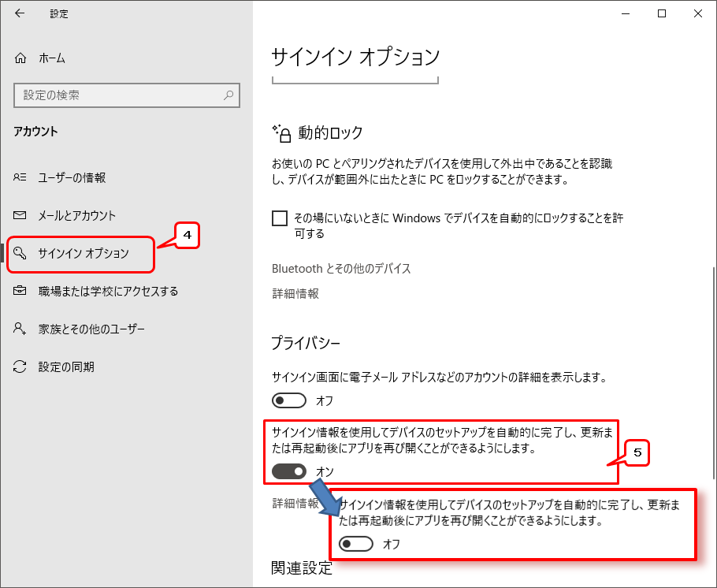
Task: Click the user info person icon
Action: pos(21,177)
